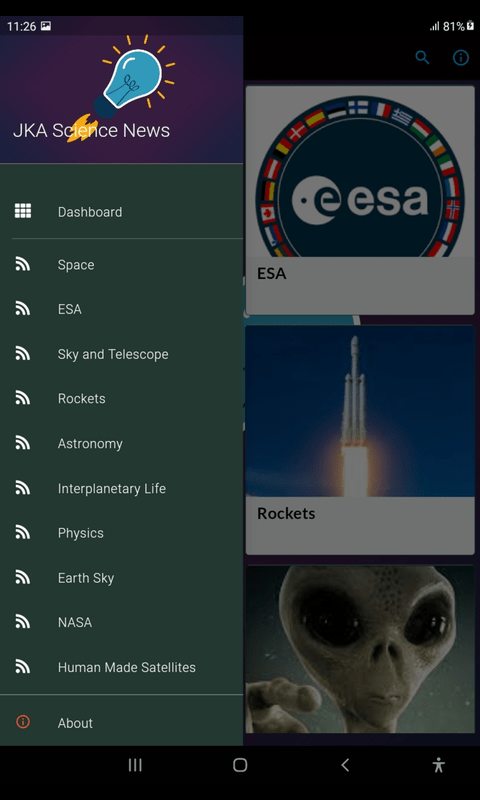Image resolution: width=480 pixels, height=800 pixels.
Task: Open the accessibility shortcut icon
Action: pos(438,764)
